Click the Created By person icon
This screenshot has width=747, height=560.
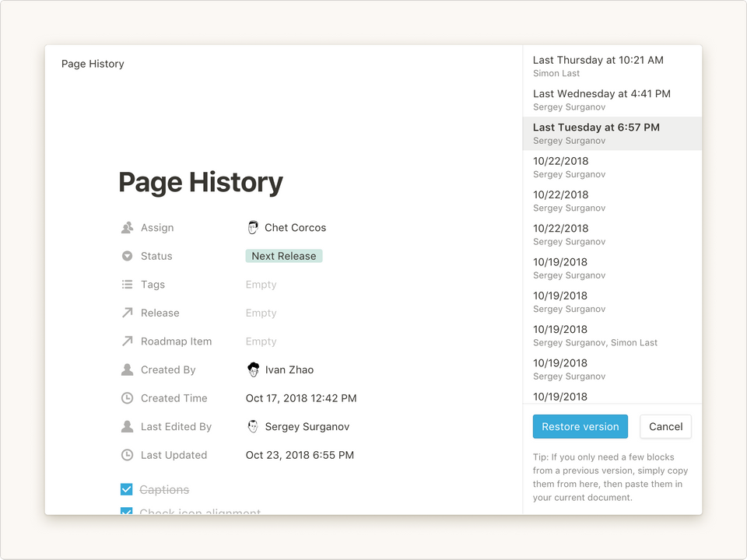tap(127, 370)
